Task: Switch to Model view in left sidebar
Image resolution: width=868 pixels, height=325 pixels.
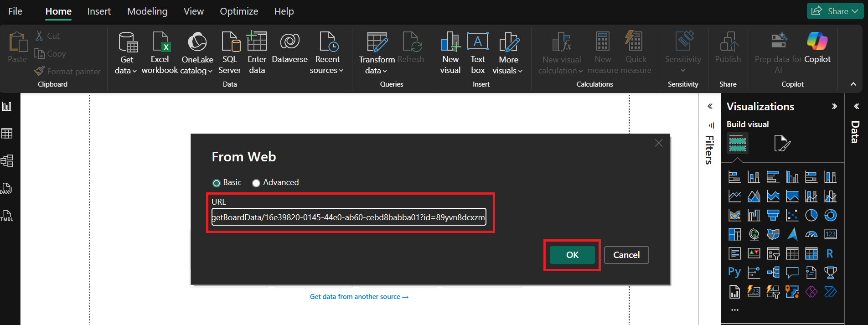Action: (x=7, y=161)
